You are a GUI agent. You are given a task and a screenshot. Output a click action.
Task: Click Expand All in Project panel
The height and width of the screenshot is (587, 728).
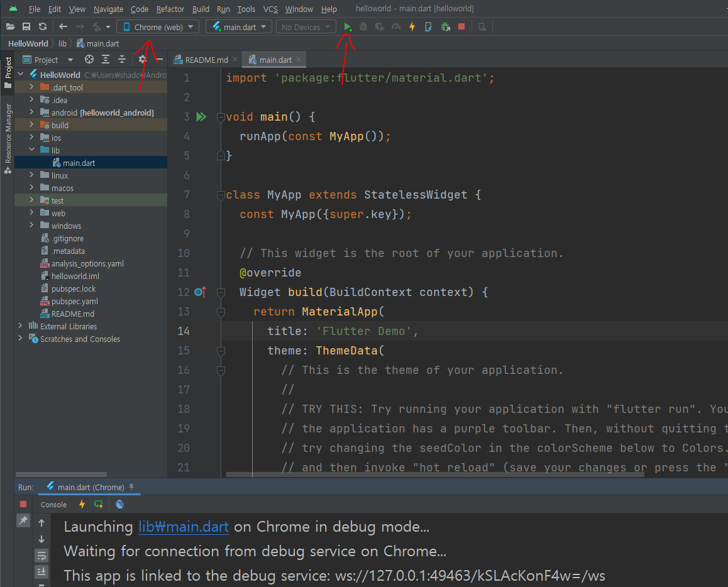coord(106,59)
